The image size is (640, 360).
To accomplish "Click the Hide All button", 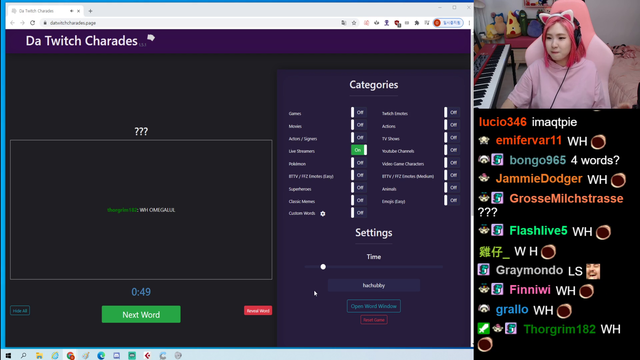I will [20, 311].
